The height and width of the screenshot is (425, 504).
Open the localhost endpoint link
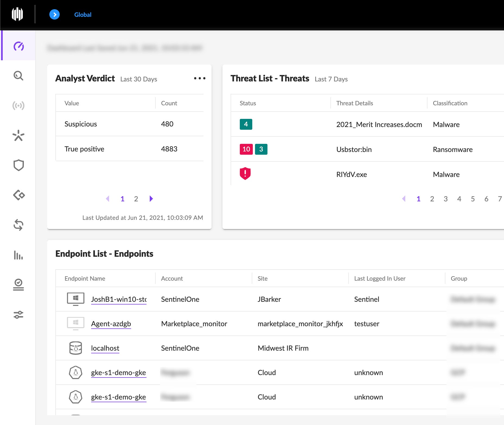[x=105, y=348]
